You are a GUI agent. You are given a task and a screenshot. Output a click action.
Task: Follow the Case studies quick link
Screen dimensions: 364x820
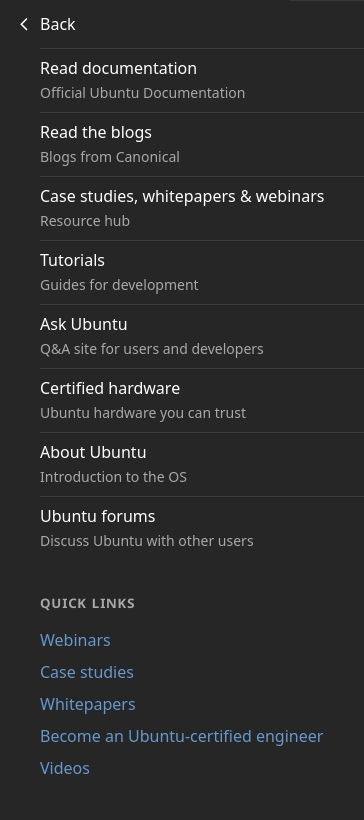coord(87,672)
